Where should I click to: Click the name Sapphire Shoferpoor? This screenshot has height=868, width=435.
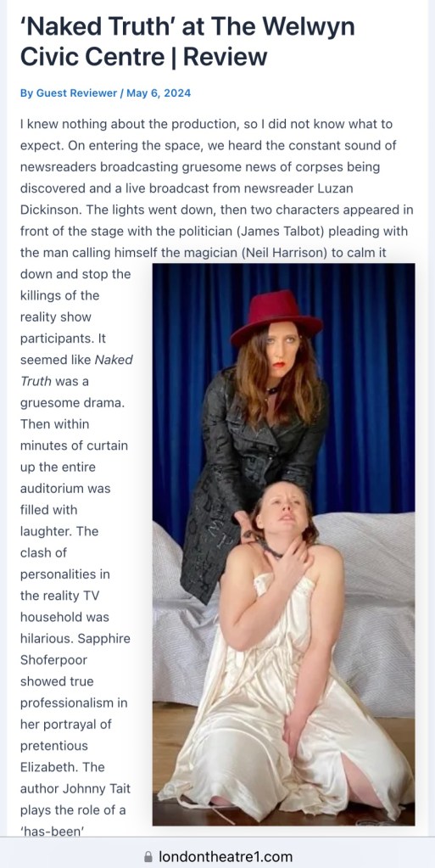tap(75, 649)
